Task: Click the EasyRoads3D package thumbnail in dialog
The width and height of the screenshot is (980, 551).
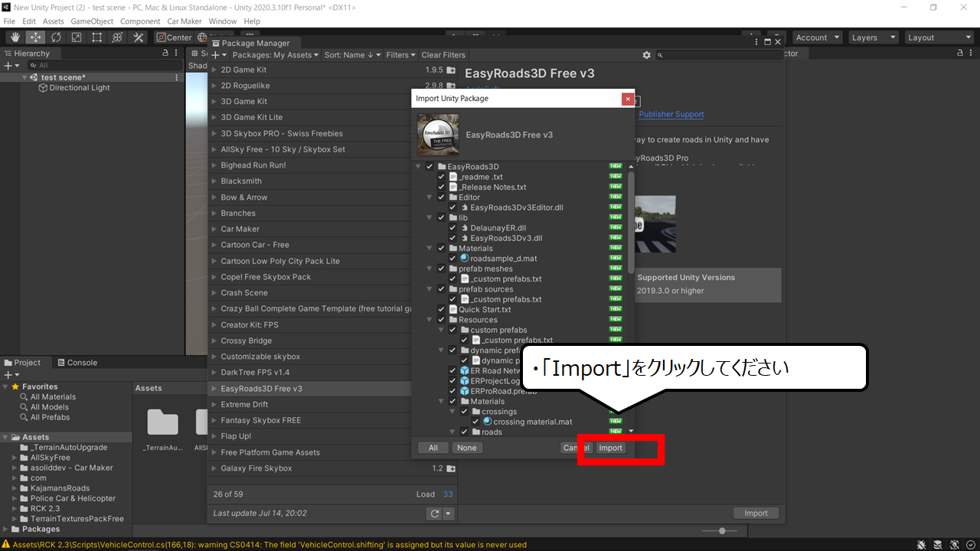Action: (438, 135)
